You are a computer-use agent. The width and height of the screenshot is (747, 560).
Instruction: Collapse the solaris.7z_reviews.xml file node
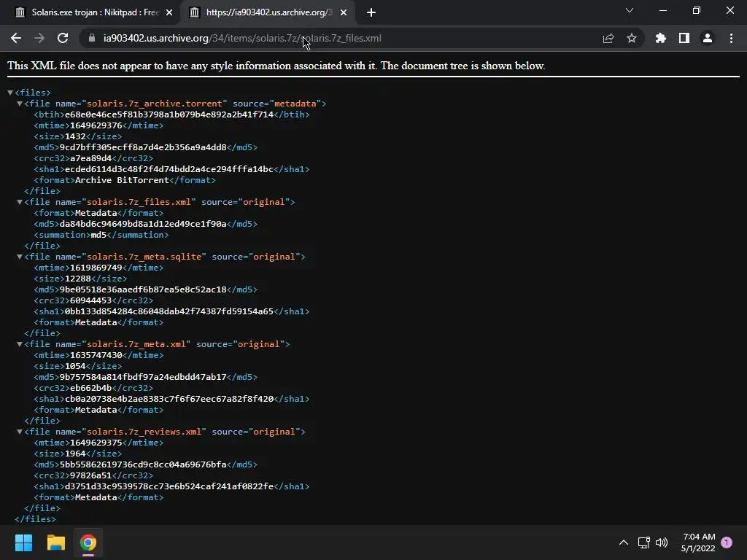pyautogui.click(x=20, y=432)
